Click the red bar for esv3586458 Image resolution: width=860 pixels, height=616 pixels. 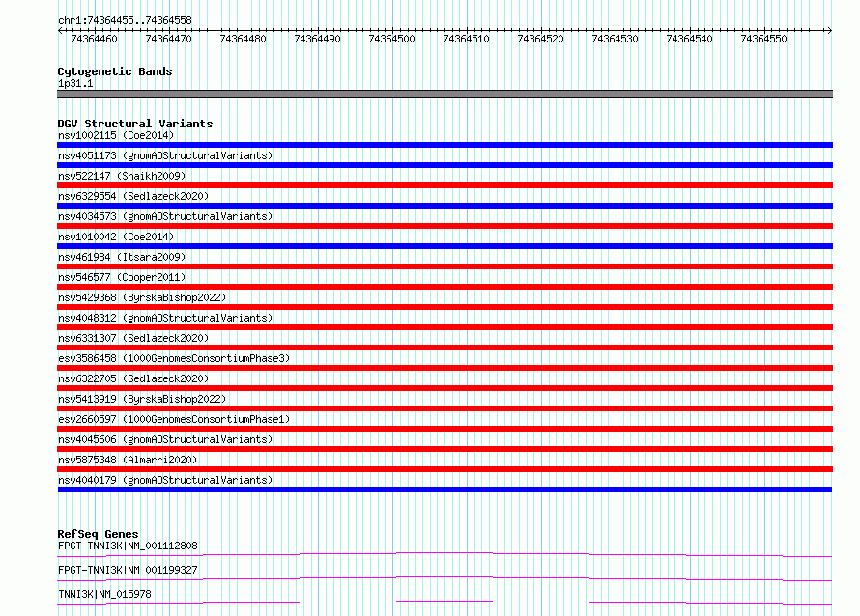pos(444,368)
